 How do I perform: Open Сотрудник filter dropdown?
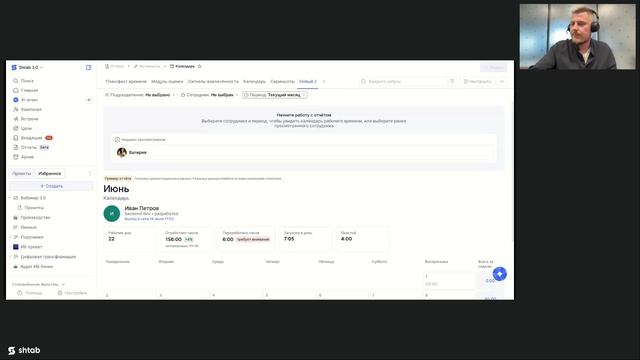pyautogui.click(x=209, y=95)
